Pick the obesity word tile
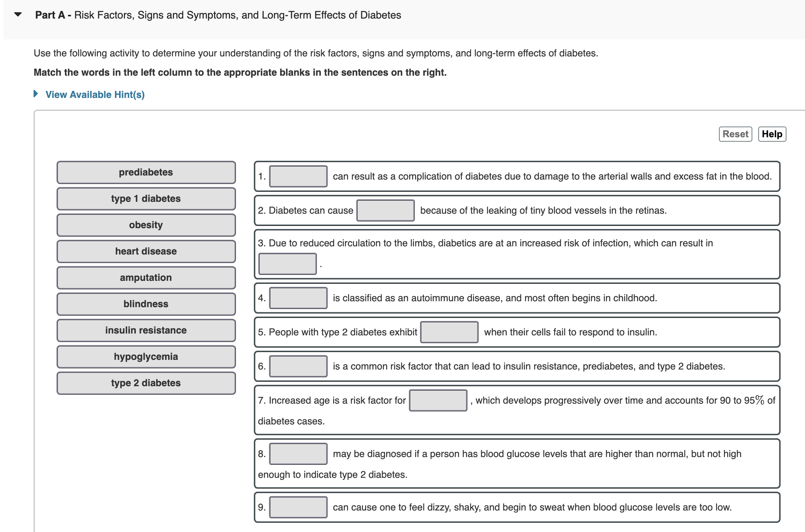 (146, 225)
